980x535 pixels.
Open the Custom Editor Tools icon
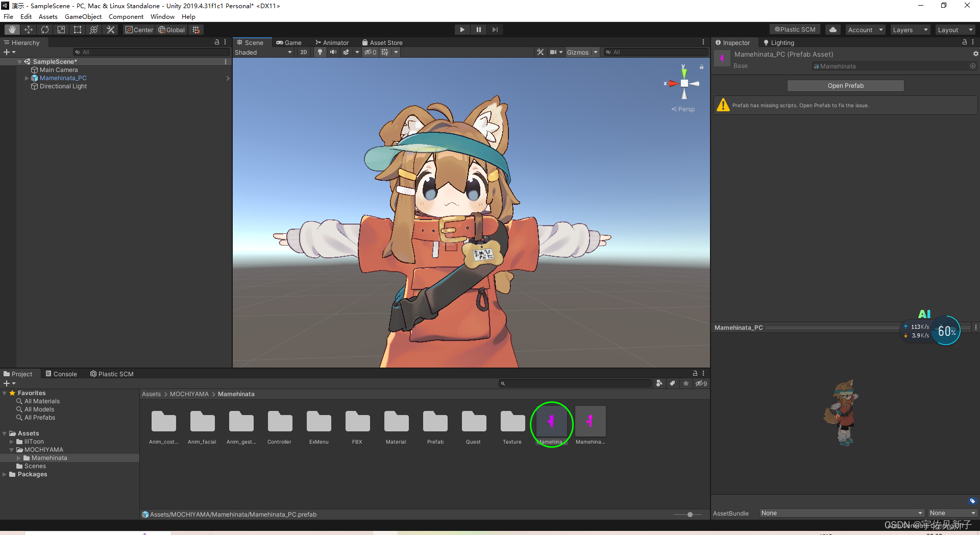(x=110, y=29)
